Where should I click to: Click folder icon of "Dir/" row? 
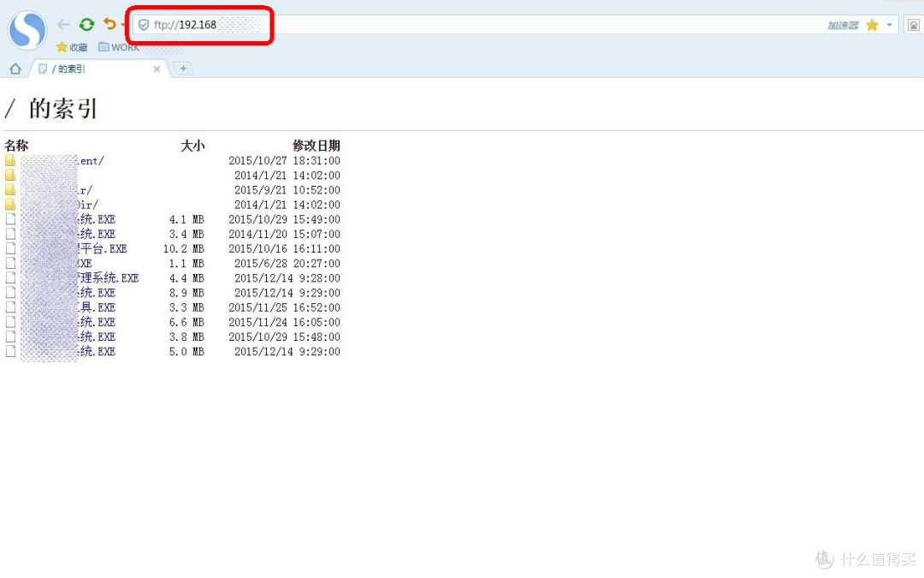10,205
